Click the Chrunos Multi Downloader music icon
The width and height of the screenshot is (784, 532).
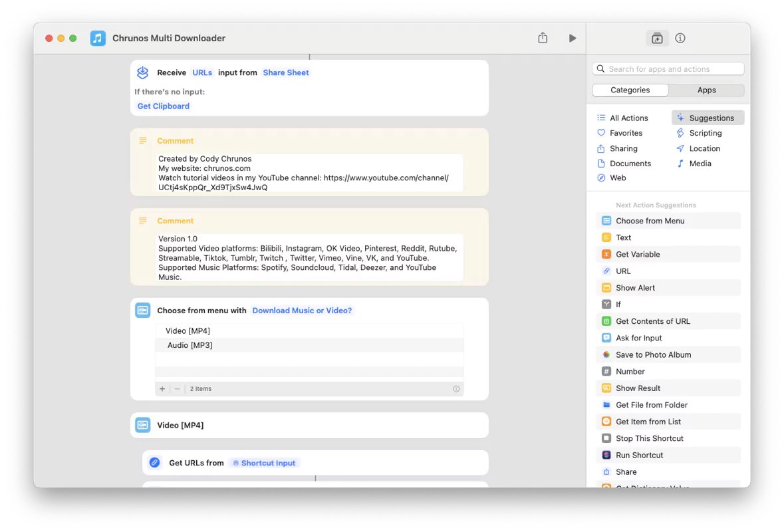98,39
